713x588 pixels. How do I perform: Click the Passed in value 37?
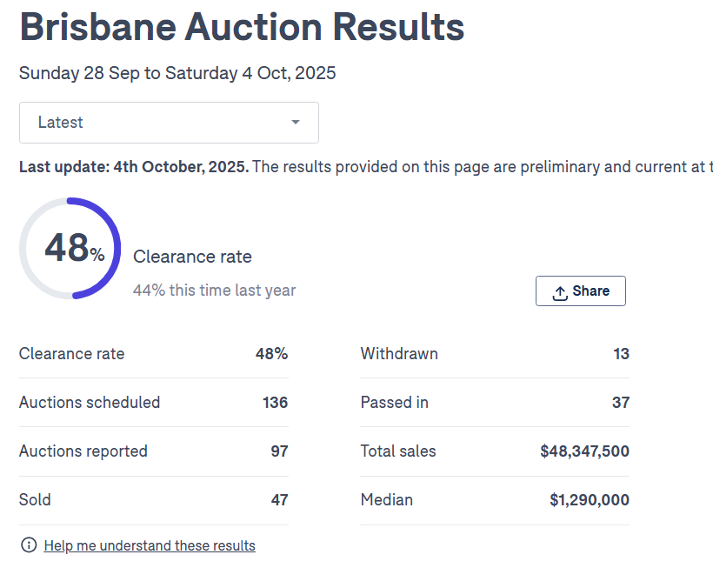point(620,403)
